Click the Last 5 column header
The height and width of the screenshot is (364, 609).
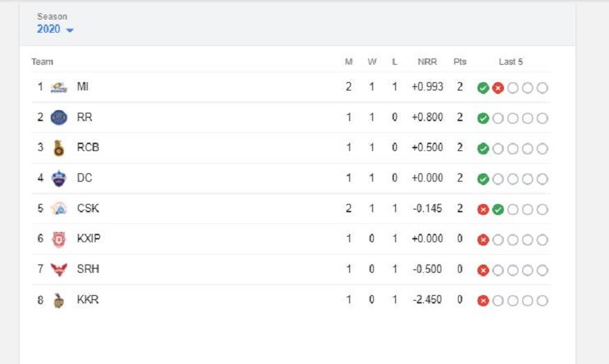pyautogui.click(x=511, y=62)
